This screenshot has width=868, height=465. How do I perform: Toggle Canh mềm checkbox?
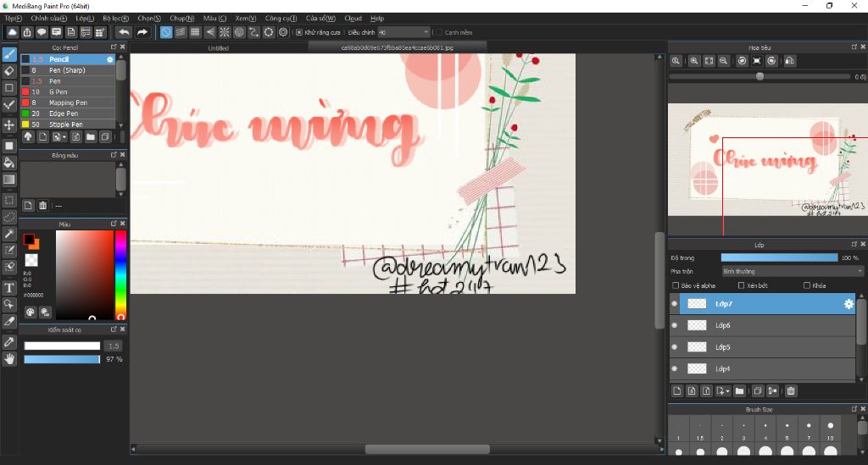click(439, 33)
